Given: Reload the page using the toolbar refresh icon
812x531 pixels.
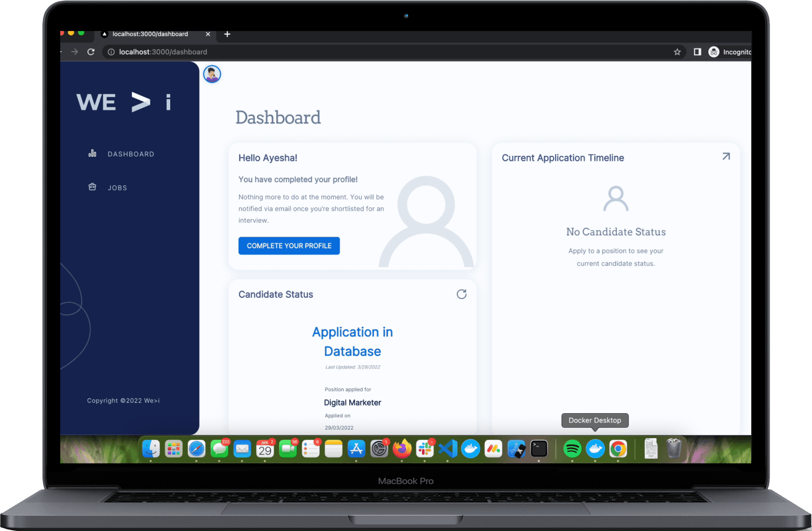Looking at the screenshot, I should 91,51.
